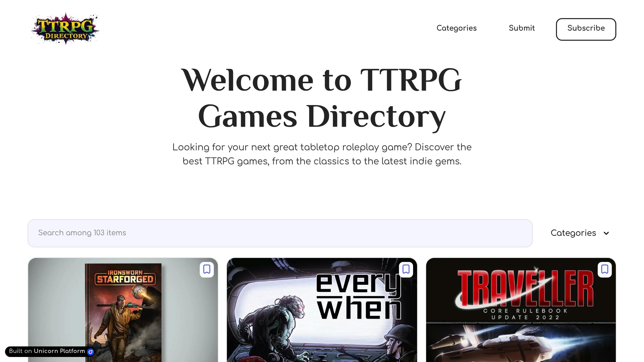
Task: Click the Subscribe button
Action: pyautogui.click(x=586, y=29)
